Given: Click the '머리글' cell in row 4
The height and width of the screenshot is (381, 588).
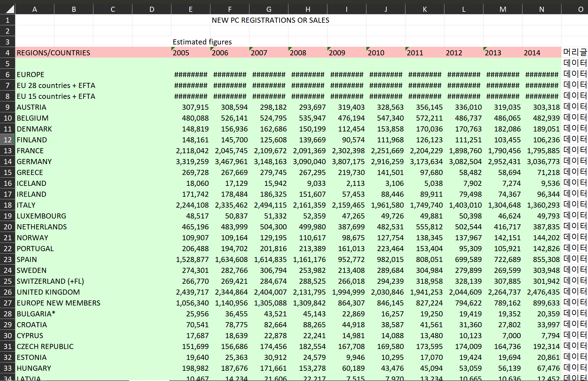Looking at the screenshot, I should click(575, 52).
